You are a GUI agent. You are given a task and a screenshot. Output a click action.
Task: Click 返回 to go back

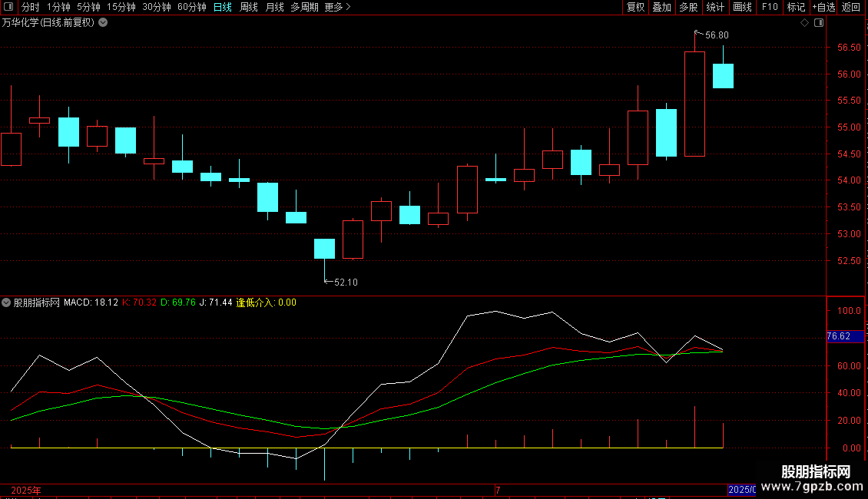coord(851,7)
